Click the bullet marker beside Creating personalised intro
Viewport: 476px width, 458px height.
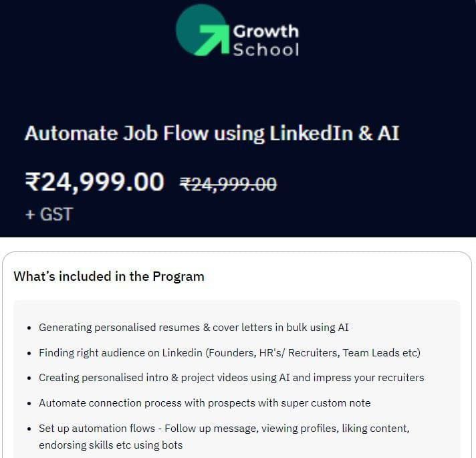click(29, 378)
